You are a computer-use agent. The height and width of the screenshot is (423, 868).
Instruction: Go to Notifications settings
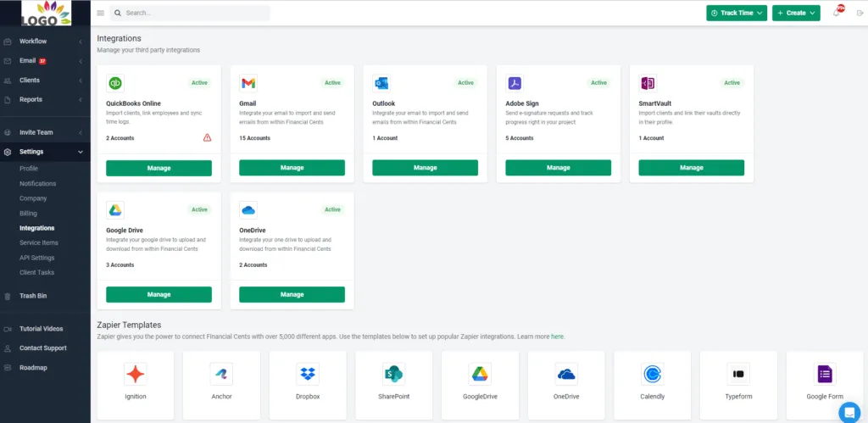(x=37, y=183)
